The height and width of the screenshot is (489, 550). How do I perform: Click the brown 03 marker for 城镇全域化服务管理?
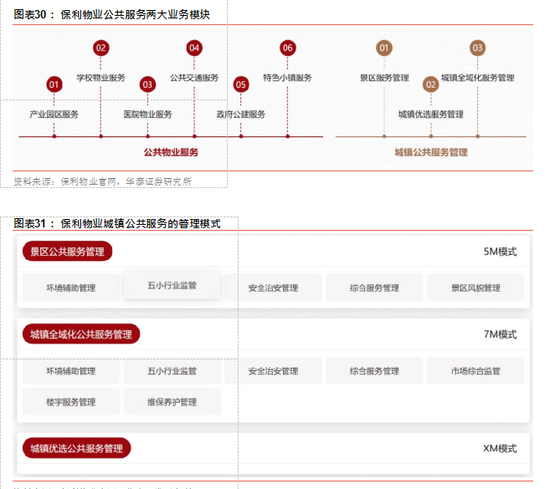point(477,48)
